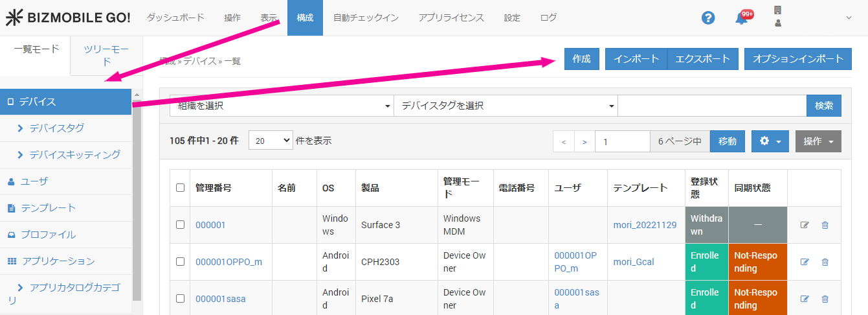Open the gear settings dropdown button
The width and height of the screenshot is (868, 315).
[770, 141]
